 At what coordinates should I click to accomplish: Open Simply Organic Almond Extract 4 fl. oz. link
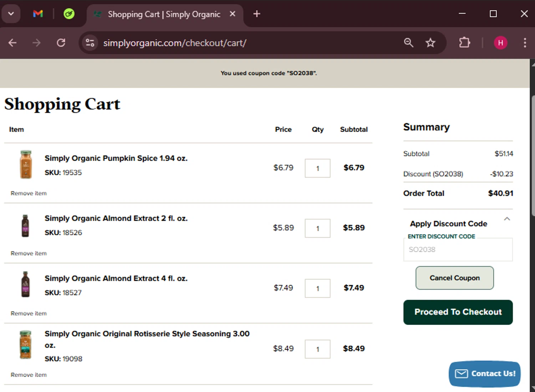(x=116, y=278)
